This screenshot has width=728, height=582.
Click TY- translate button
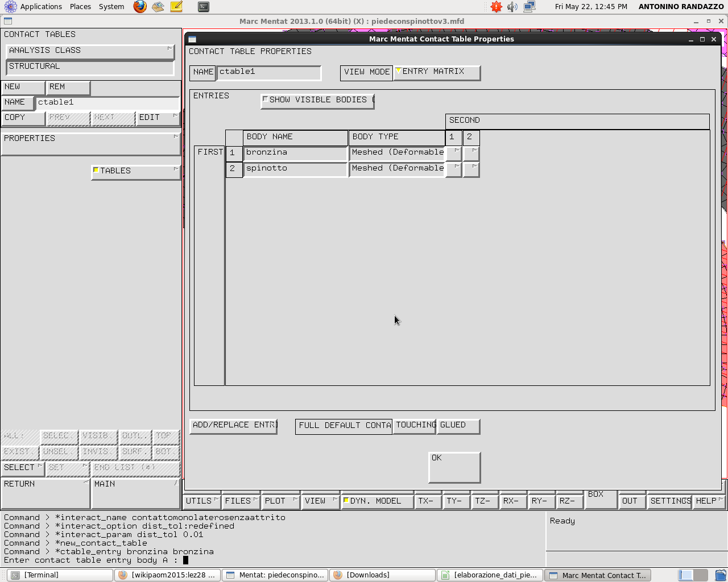coord(456,501)
